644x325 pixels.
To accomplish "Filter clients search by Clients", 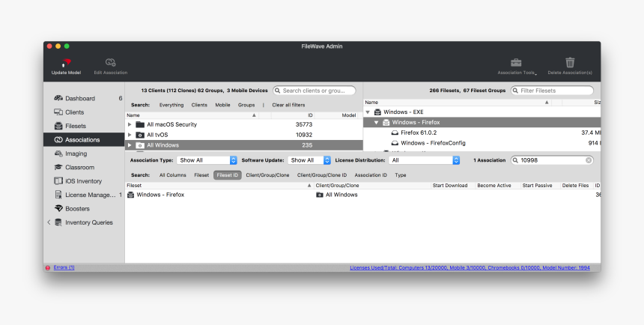I will tap(199, 105).
